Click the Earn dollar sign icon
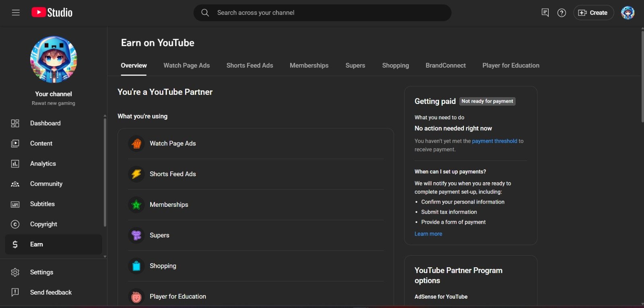Screen dimensions: 644x308 (x=15, y=244)
